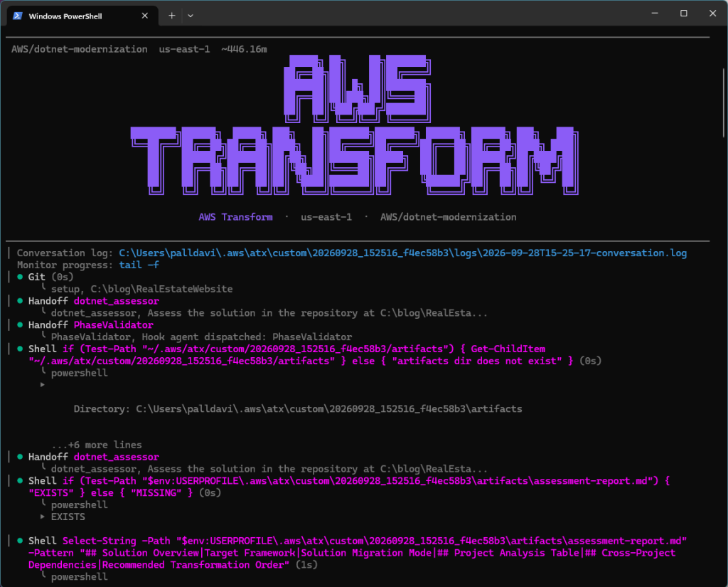The image size is (728, 587).
Task: Click 'setup, C:\blog\RealEstateWebsite' text
Action: point(141,289)
